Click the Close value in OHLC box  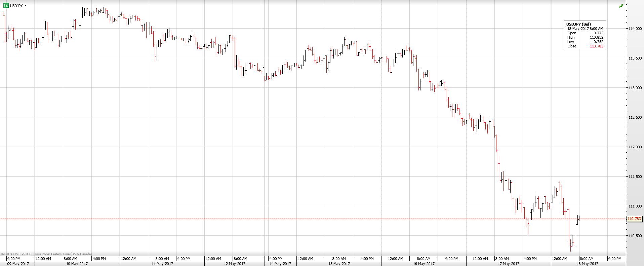[x=596, y=46]
